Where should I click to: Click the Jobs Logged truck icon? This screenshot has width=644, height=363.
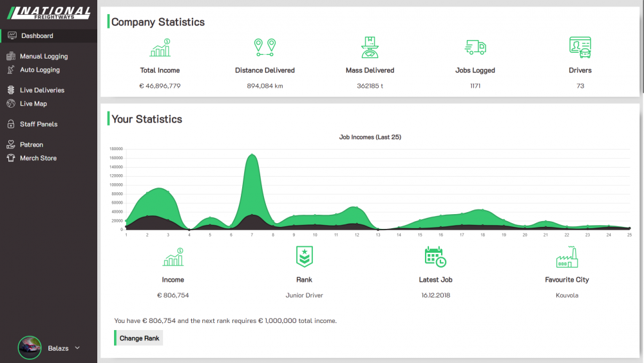coord(475,48)
